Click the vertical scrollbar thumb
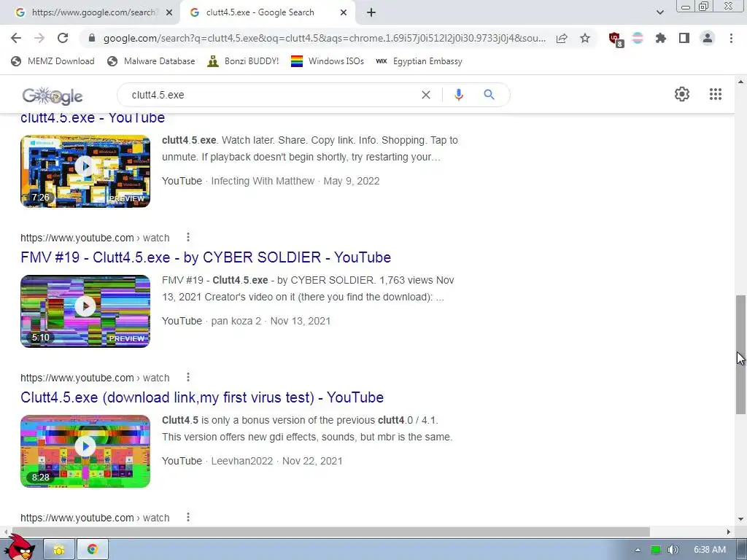 tap(740, 355)
